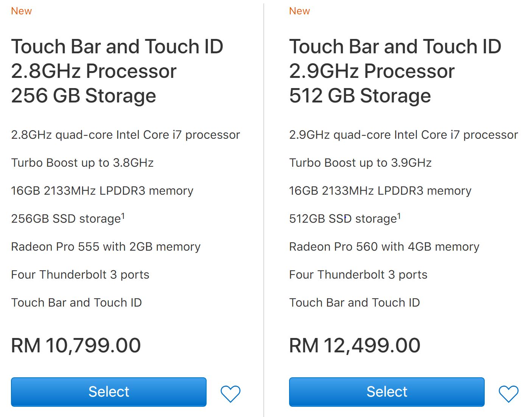Viewport: 532px width, 417px height.
Task: Favorite the 2.9GHz model with heart icon
Action: [509, 394]
